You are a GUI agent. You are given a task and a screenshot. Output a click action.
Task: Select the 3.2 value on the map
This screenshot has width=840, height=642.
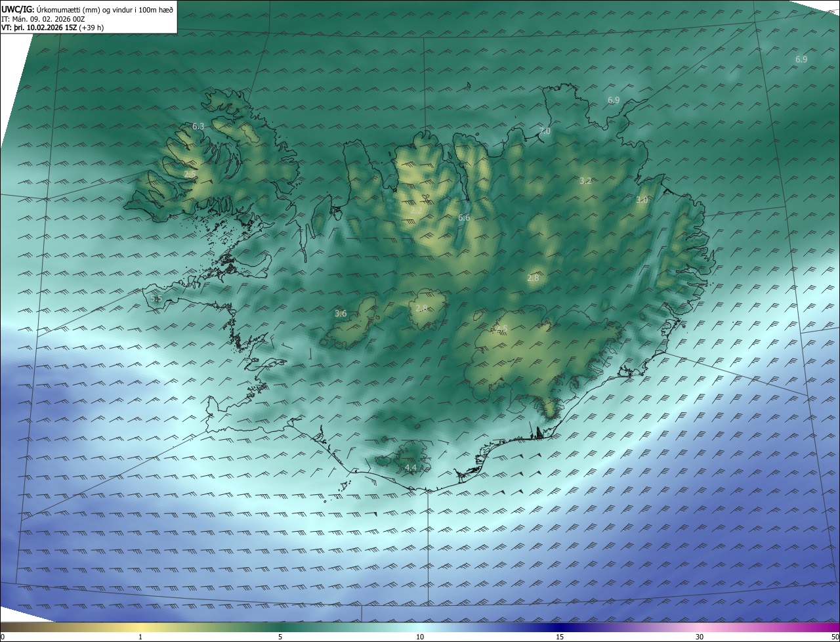(x=586, y=181)
